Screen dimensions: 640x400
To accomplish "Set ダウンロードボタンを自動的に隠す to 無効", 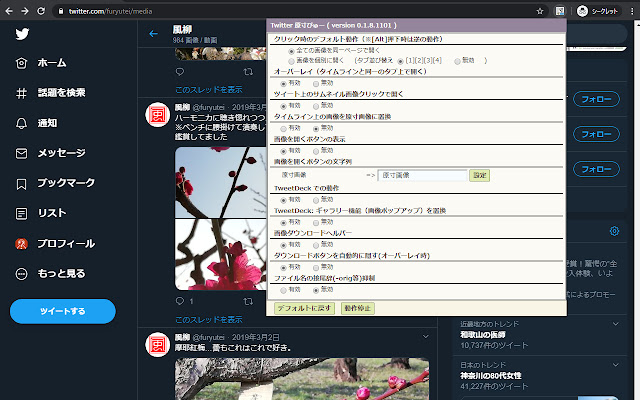I will (x=316, y=268).
